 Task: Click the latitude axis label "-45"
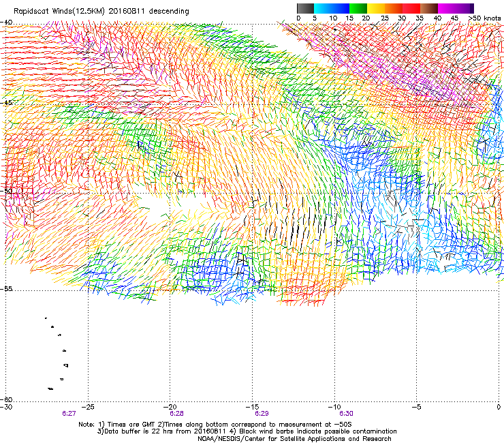(7, 103)
